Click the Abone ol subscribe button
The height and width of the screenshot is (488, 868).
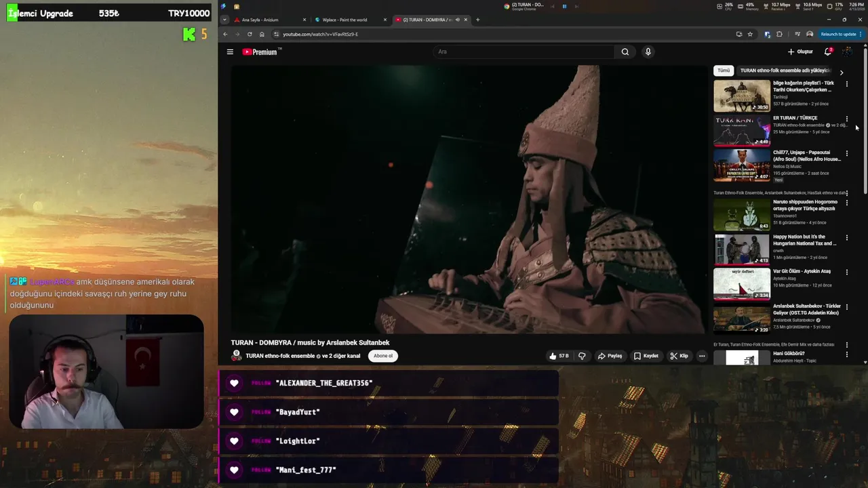383,356
